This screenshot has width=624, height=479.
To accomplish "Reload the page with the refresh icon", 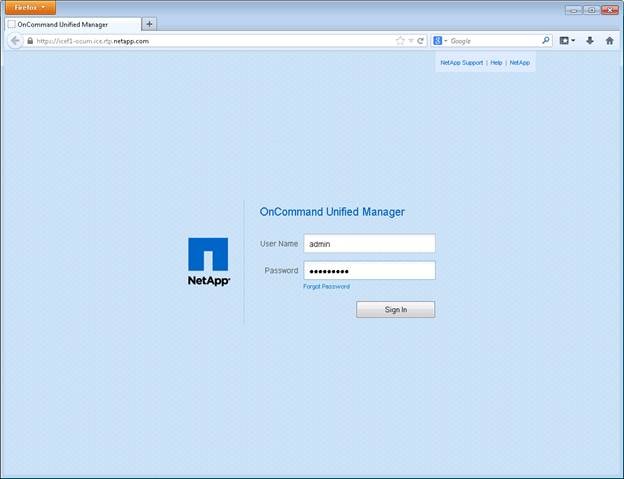I will pos(420,41).
